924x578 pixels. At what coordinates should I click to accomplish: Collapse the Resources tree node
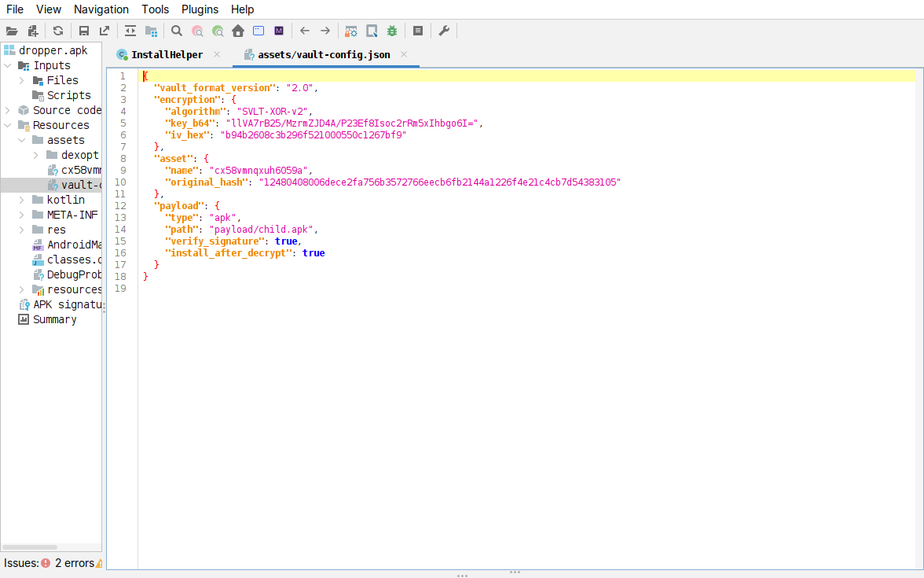(x=8, y=125)
